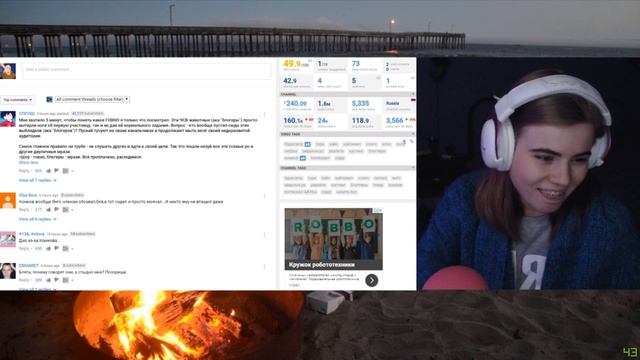The width and height of the screenshot is (640, 360).
Task: Click the 'Add a public comment' field
Action: 147,71
